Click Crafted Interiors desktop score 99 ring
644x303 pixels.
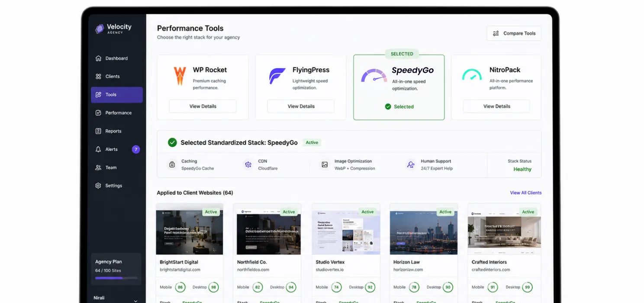point(527,287)
